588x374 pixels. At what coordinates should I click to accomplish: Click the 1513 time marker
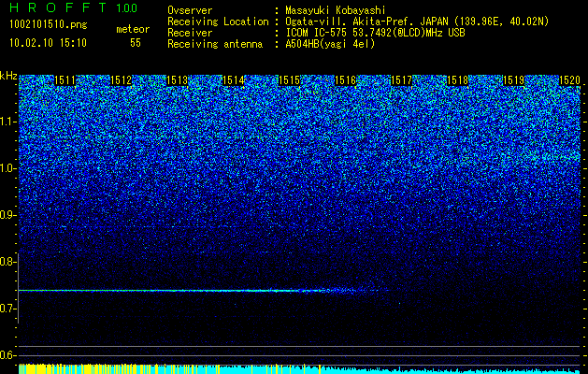pyautogui.click(x=177, y=80)
